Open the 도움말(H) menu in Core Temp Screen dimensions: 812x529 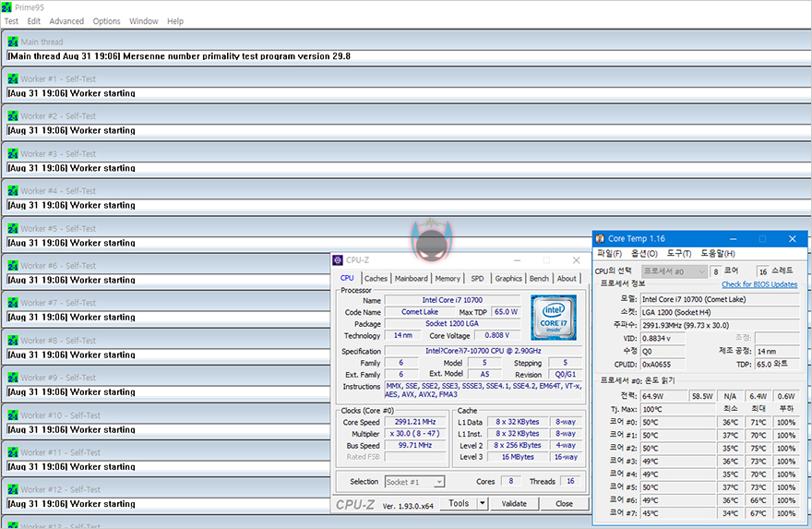coord(718,253)
